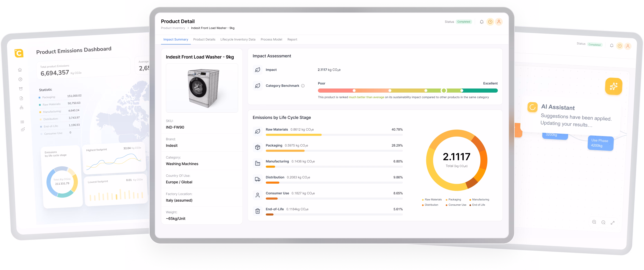This screenshot has height=270, width=644.
Task: Click the large benchmark slider marker
Action: point(444,91)
